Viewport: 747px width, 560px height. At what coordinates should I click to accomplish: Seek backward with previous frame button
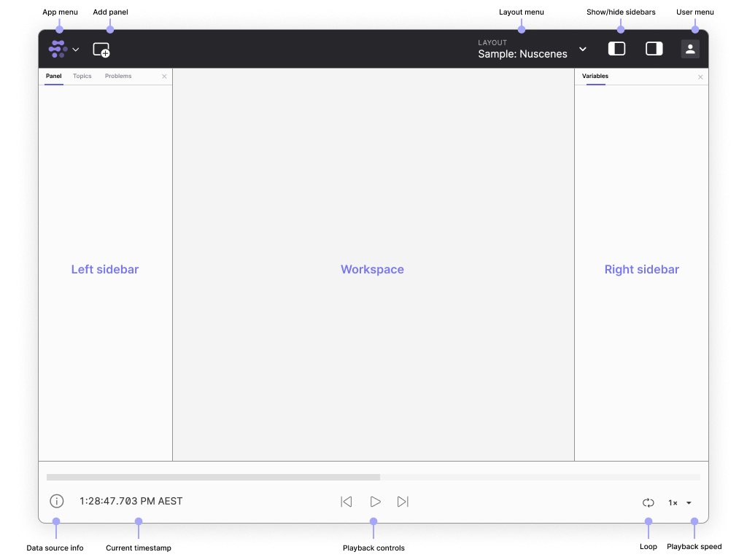(347, 502)
